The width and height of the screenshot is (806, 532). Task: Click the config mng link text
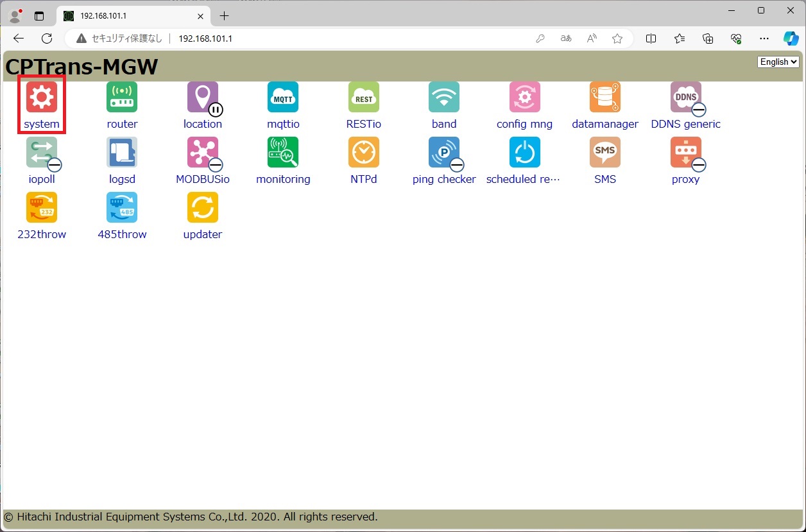pos(524,124)
